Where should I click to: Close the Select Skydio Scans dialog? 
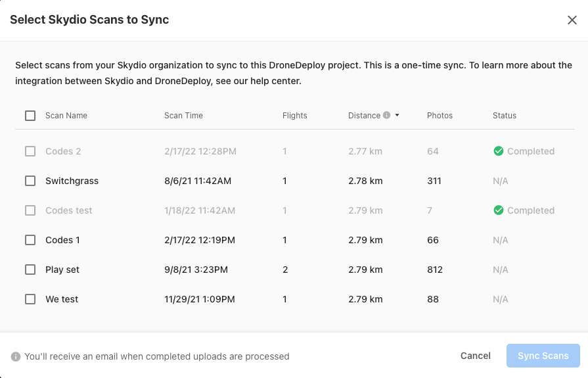(x=572, y=20)
